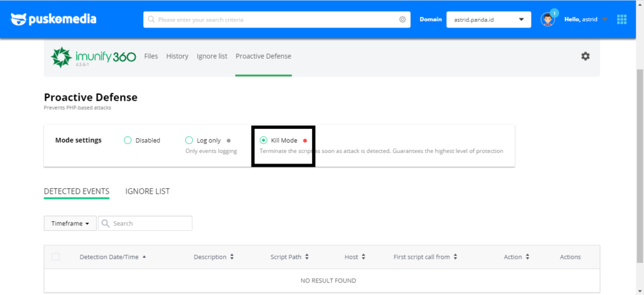Open the IGNORE LIST section
This screenshot has width=644, height=295.
click(147, 191)
